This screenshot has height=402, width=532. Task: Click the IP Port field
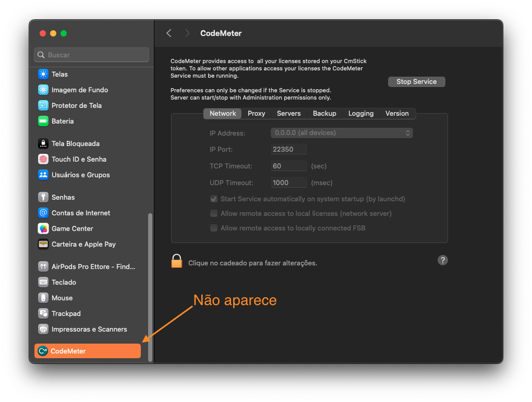tap(289, 149)
